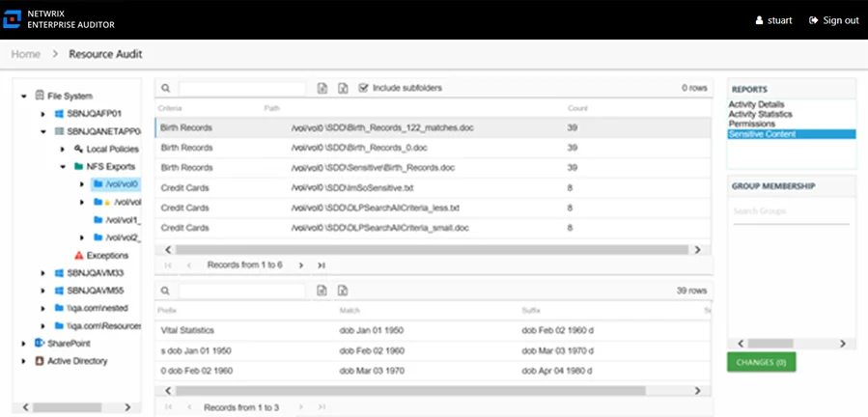Select the Birth_Records_122_matches.doc row
This screenshot has width=868, height=417.
[x=433, y=128]
